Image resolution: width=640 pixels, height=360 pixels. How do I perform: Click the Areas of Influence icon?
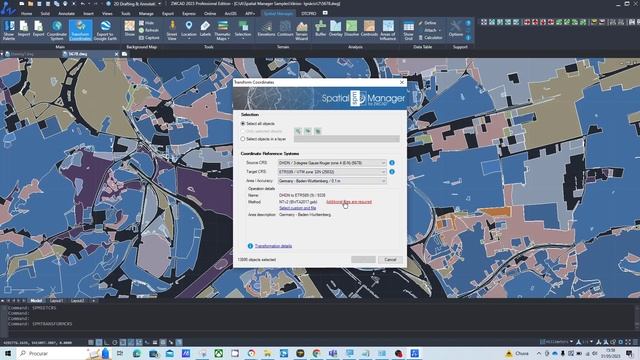[x=388, y=30]
